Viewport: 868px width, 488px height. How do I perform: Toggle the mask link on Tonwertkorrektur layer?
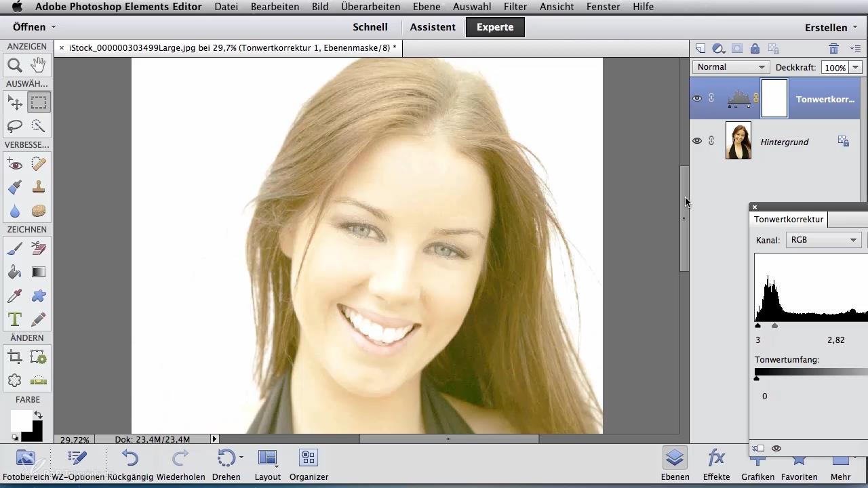(x=756, y=99)
